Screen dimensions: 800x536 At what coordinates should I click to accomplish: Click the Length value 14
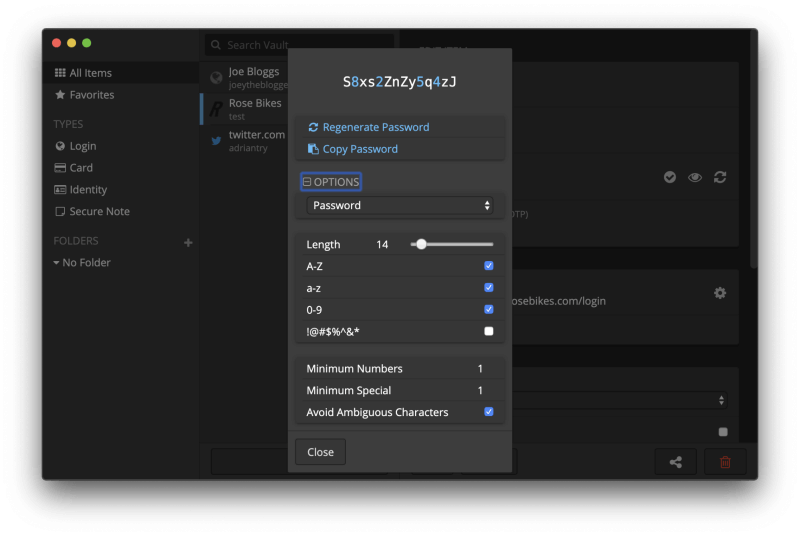click(x=382, y=245)
